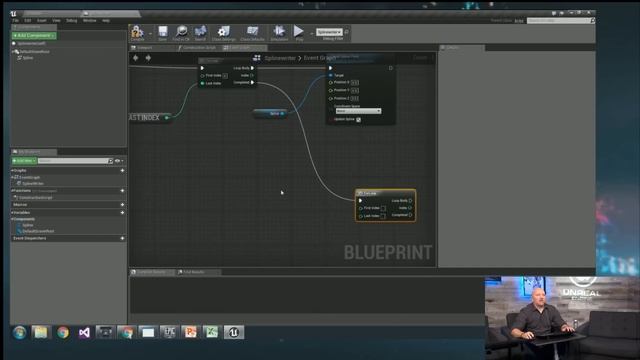Open the Asset menu

[x=42, y=20]
